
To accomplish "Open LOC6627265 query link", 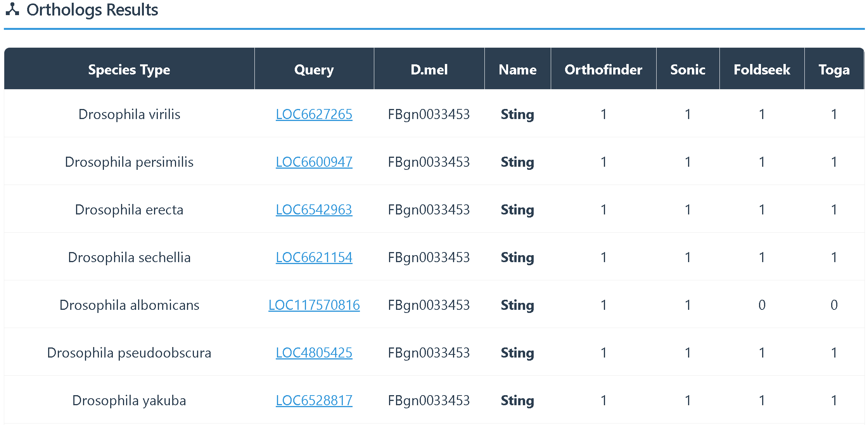I will point(314,114).
